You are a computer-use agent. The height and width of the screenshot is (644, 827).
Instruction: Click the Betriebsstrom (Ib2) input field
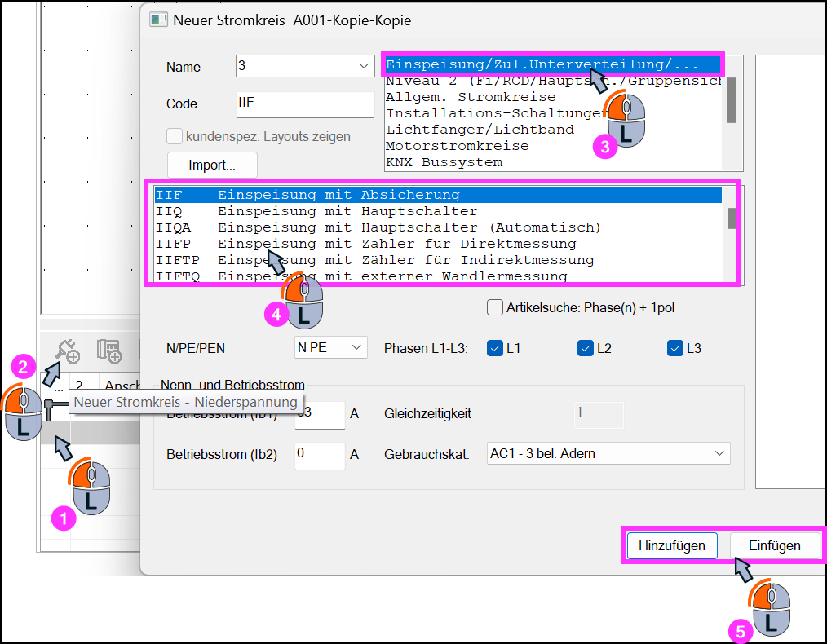pyautogui.click(x=320, y=454)
